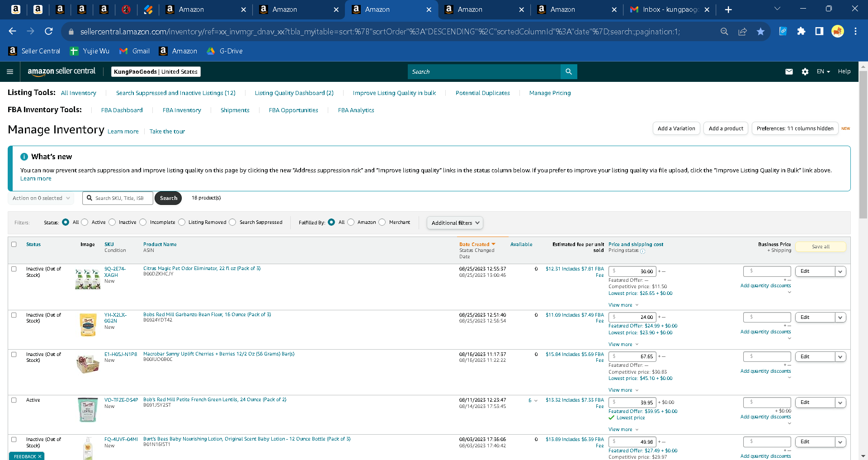The width and height of the screenshot is (868, 460).
Task: Click the share page icon
Action: 742,31
